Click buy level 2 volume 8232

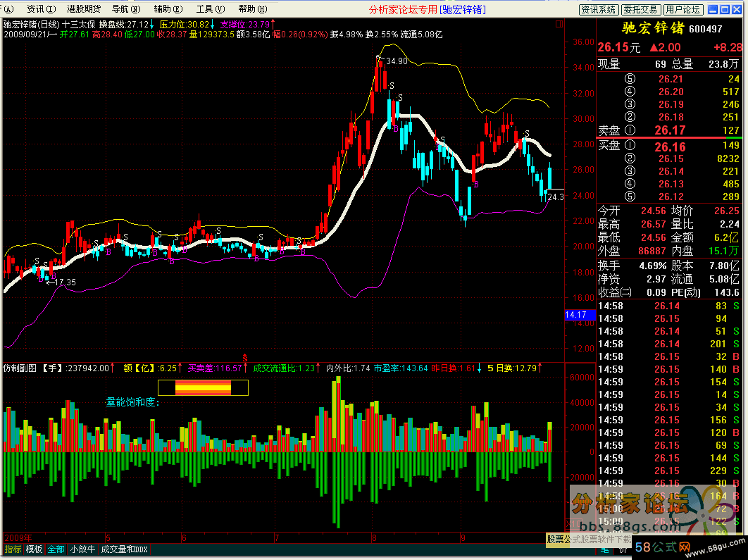click(728, 158)
